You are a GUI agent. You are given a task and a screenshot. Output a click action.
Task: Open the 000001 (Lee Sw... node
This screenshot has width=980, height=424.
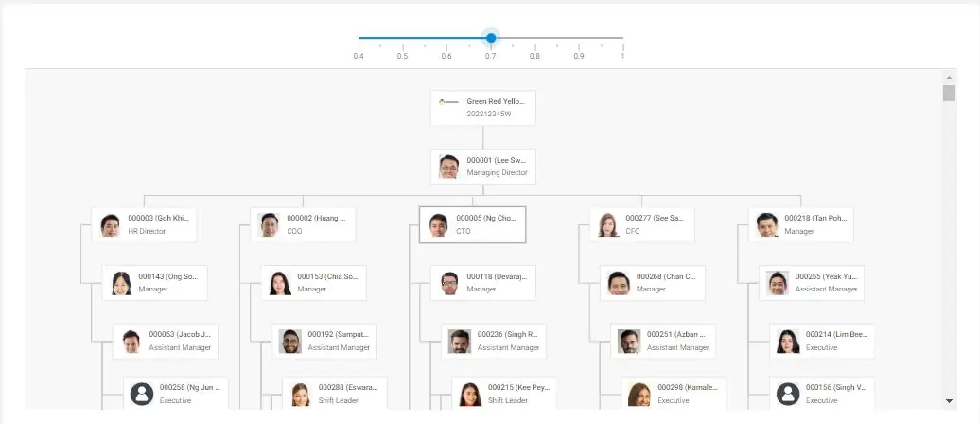[x=483, y=167]
